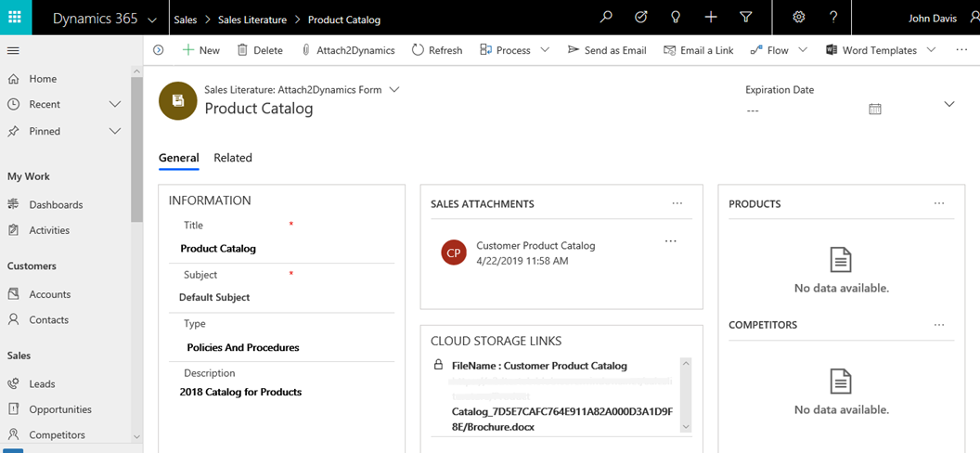Click the Product Catalog breadcrumb

tap(343, 20)
